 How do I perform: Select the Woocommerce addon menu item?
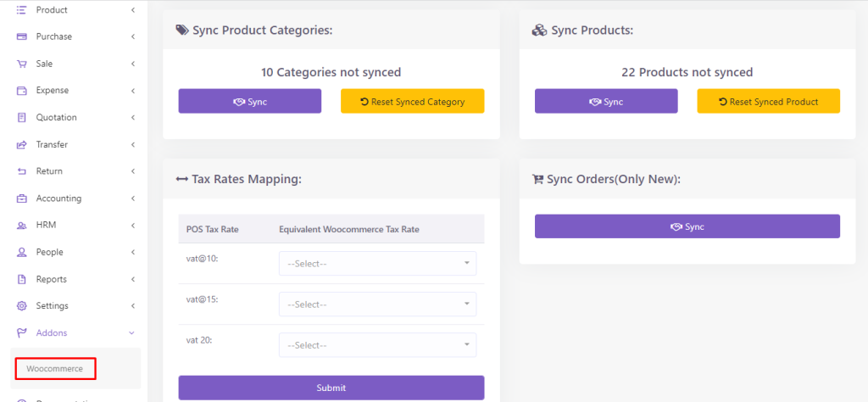click(55, 369)
